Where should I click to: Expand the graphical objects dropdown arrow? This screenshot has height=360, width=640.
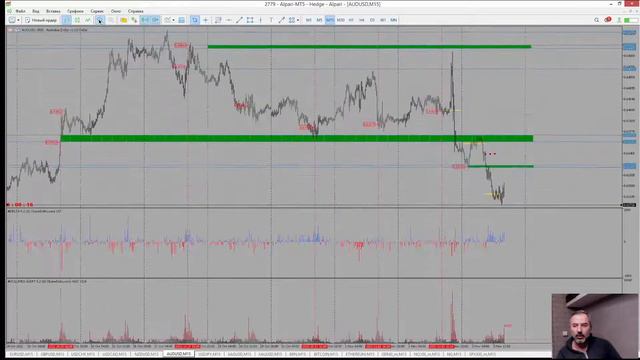[298, 20]
